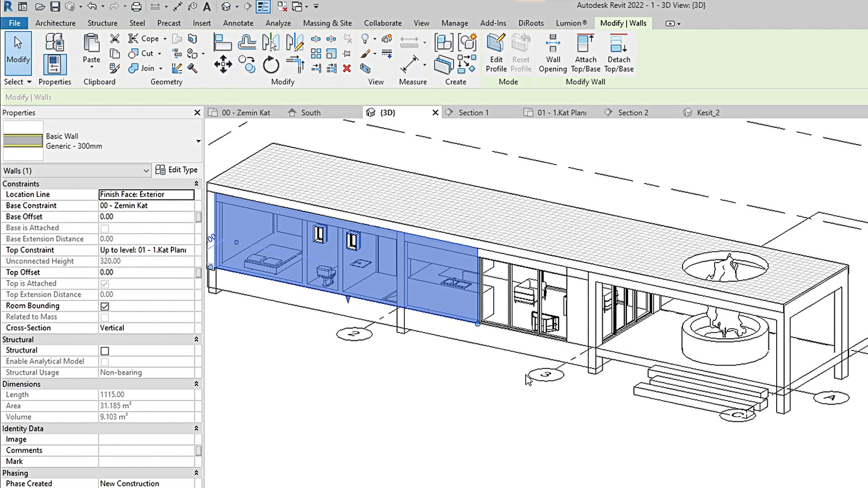Click Edit Profile button
Image resolution: width=868 pixels, height=488 pixels.
496,53
